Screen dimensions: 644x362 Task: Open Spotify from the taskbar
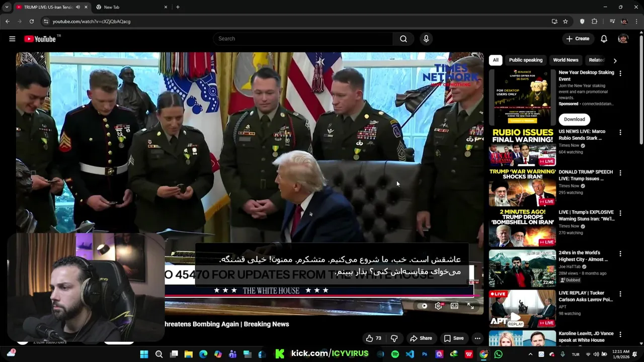pyautogui.click(x=395, y=354)
